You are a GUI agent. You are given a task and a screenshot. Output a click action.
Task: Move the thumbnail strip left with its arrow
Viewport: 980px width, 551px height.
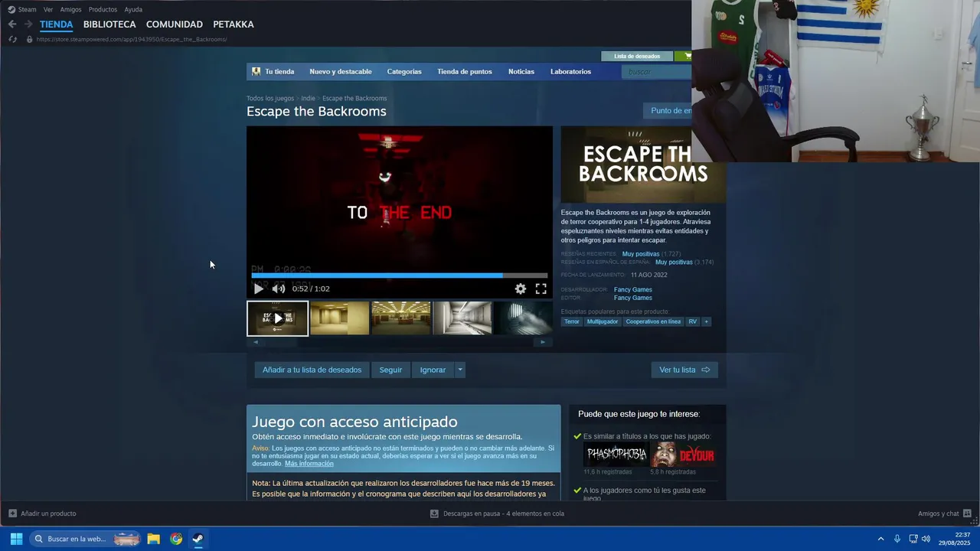[256, 342]
